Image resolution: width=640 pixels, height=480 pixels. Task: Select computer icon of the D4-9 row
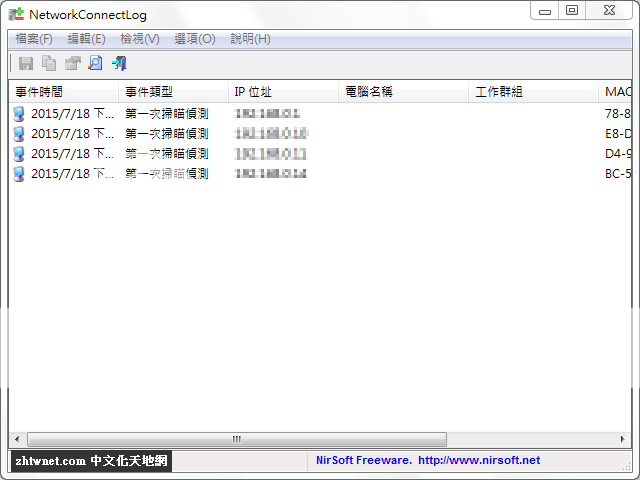coord(19,154)
